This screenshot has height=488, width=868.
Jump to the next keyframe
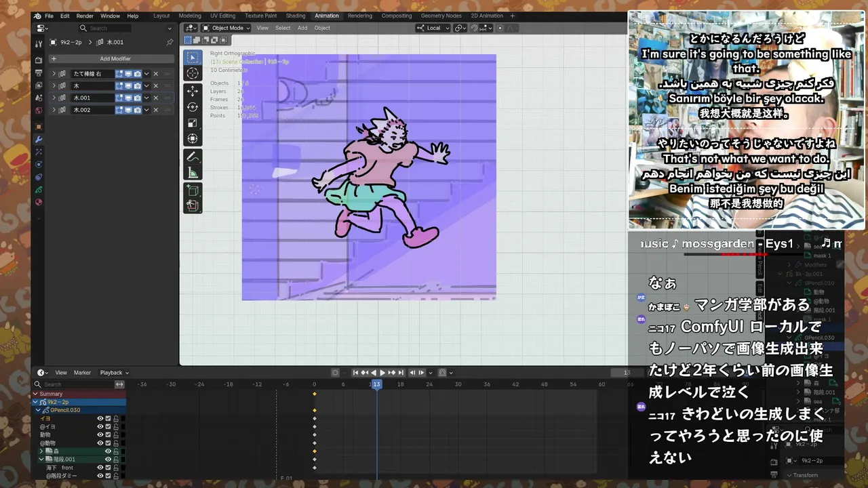click(x=391, y=372)
